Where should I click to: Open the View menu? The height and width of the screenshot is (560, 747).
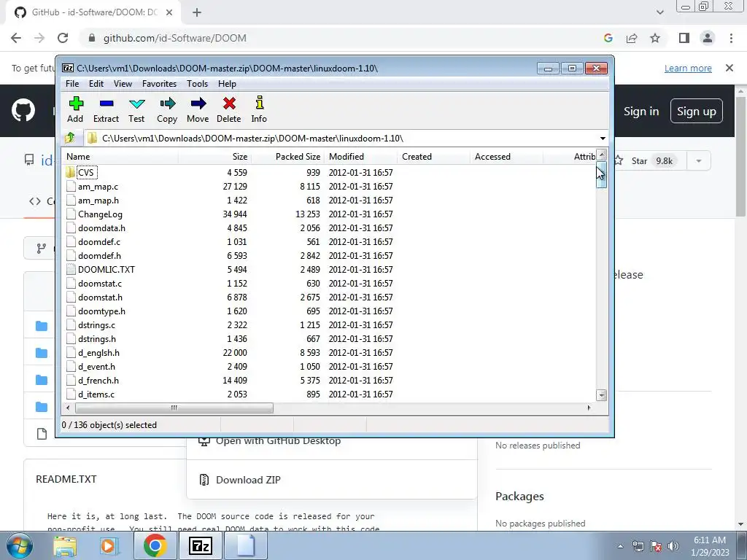point(123,84)
